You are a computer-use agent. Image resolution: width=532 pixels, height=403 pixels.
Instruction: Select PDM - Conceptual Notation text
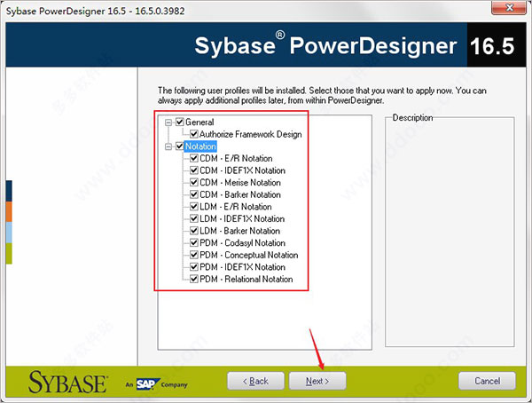click(248, 255)
